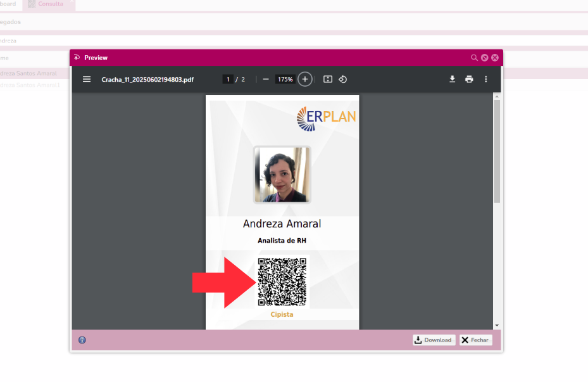Click the Download button in the footer
This screenshot has width=588, height=382.
tap(434, 340)
